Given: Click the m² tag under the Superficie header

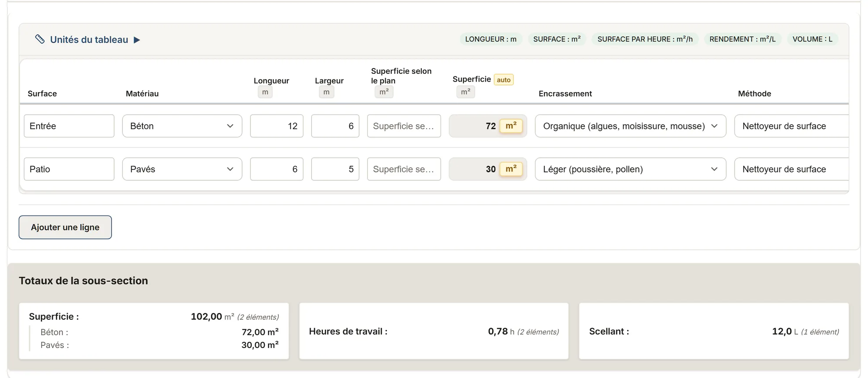Looking at the screenshot, I should [x=466, y=92].
